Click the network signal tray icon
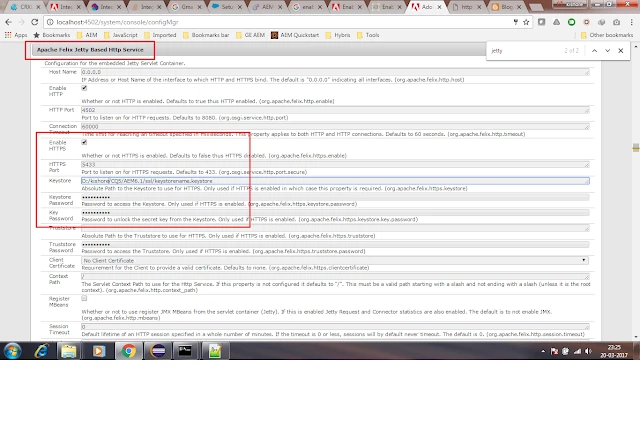640x436 pixels. click(577, 351)
